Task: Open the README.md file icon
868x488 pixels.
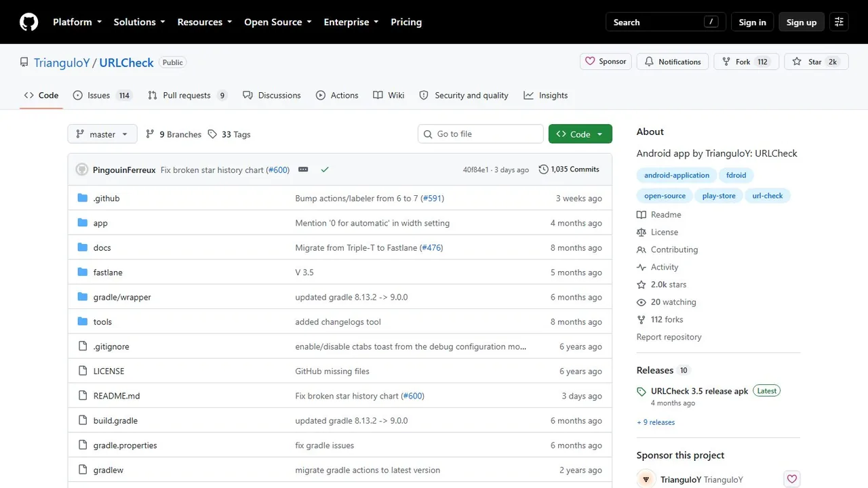Action: tap(83, 396)
